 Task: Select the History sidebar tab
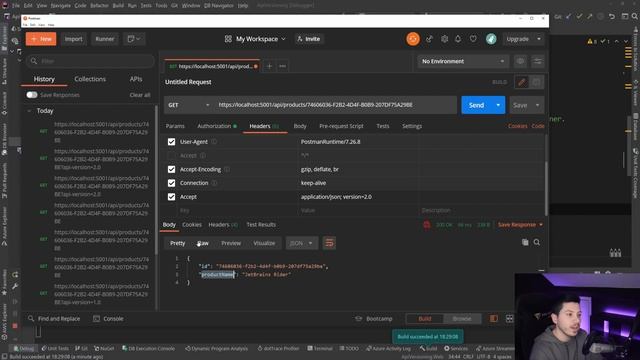44,79
